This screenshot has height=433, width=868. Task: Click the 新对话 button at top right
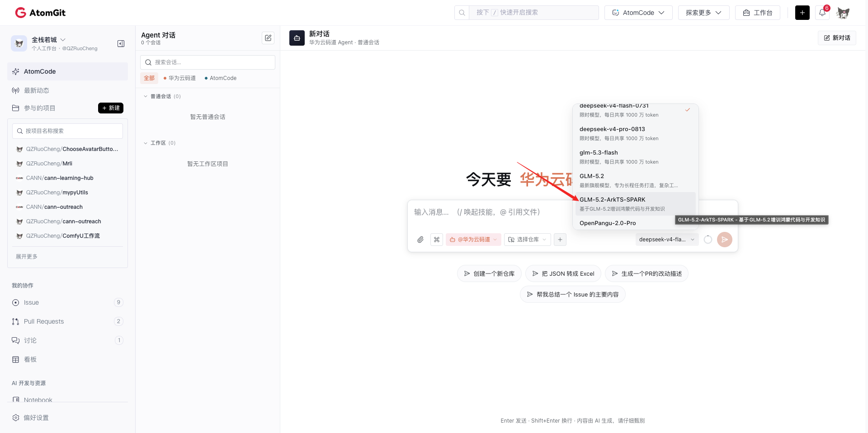pyautogui.click(x=837, y=38)
